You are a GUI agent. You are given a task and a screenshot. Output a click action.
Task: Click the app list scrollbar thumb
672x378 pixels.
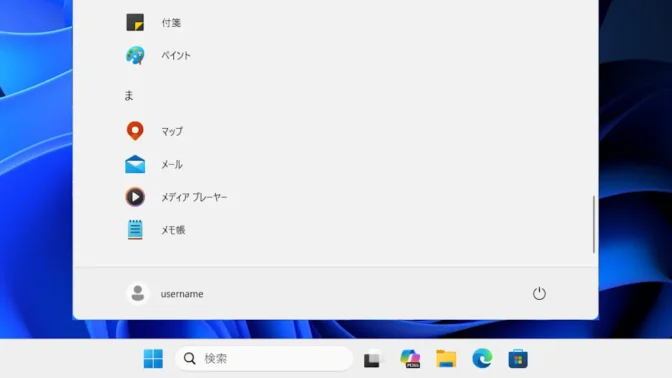click(594, 225)
